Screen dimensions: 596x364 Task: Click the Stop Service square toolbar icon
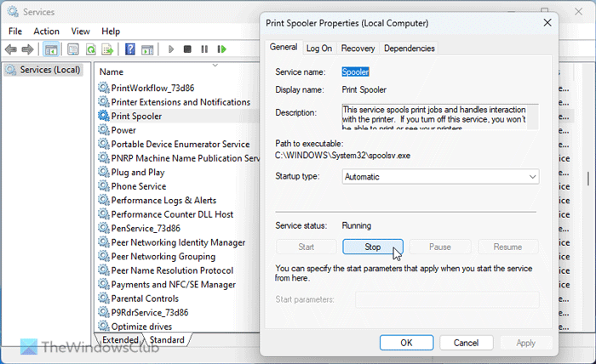coord(187,49)
